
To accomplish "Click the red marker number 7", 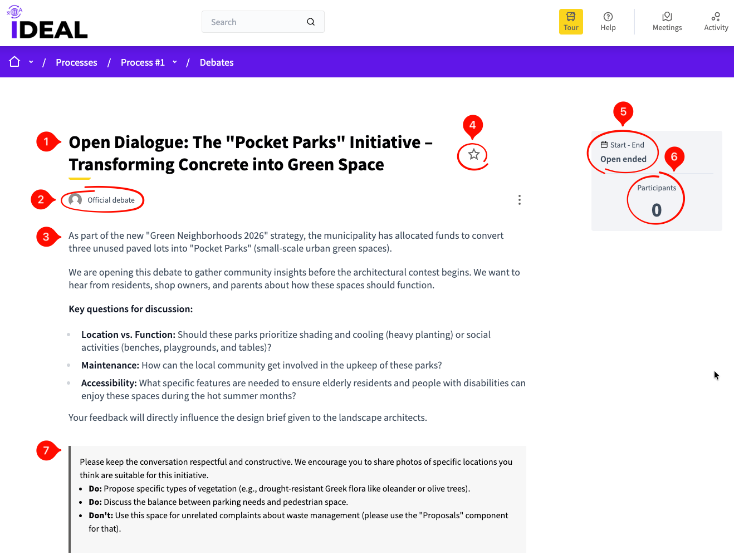I will click(46, 450).
